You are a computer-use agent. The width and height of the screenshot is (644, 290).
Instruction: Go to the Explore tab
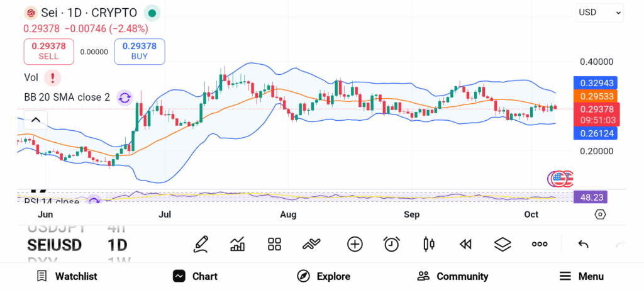pos(324,276)
